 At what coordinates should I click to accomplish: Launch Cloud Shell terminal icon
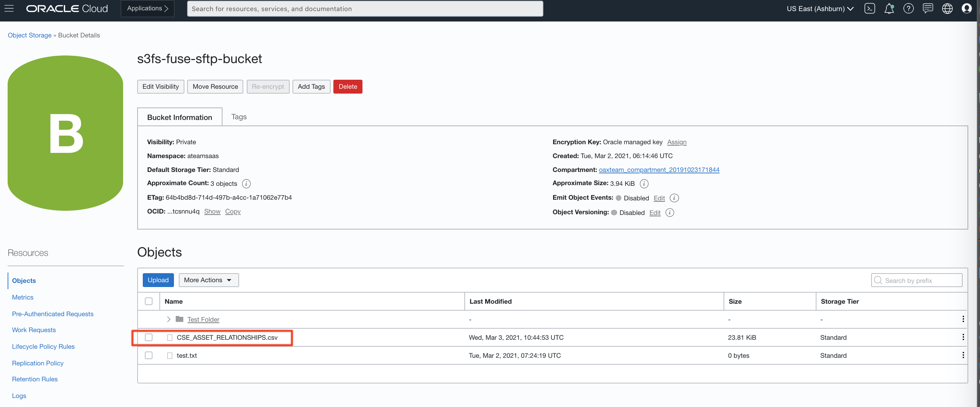pyautogui.click(x=870, y=8)
